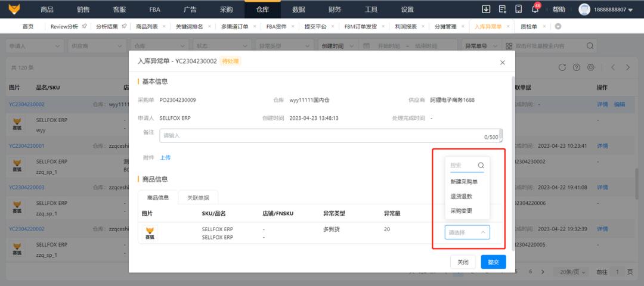Click the page number jump input
This screenshot has width=644, height=286.
617,272
